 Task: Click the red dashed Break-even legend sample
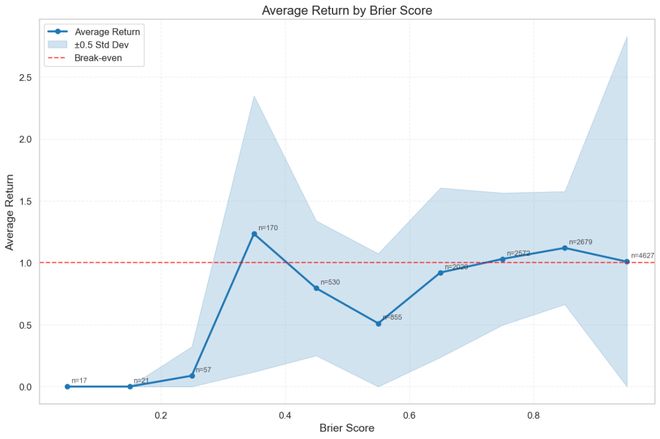[x=59, y=58]
